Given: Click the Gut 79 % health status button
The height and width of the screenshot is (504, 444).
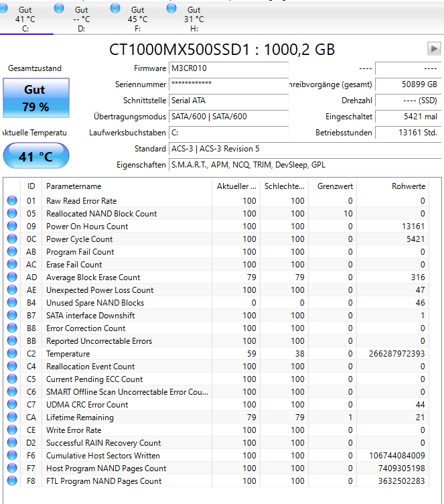Looking at the screenshot, I should 36,98.
